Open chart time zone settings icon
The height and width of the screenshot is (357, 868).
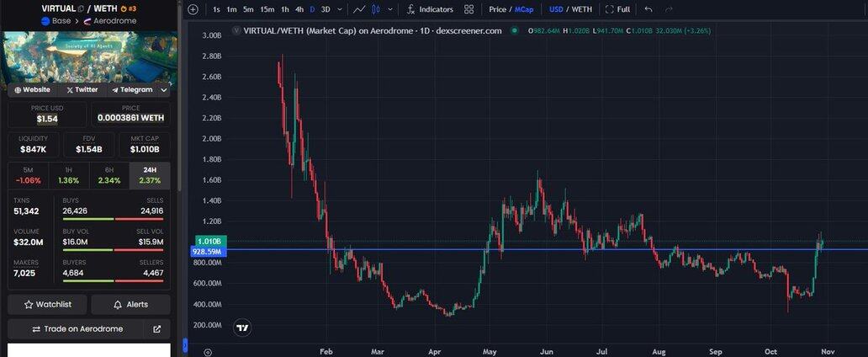point(208,353)
